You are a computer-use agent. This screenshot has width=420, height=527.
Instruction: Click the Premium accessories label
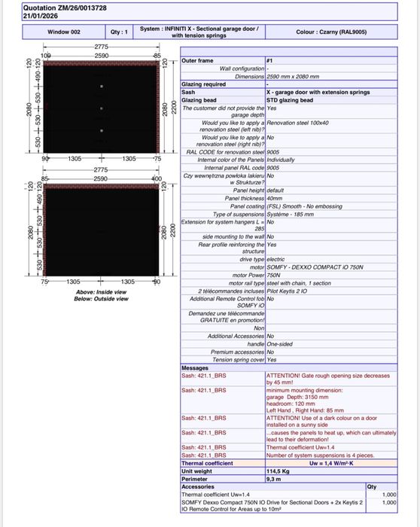point(238,352)
